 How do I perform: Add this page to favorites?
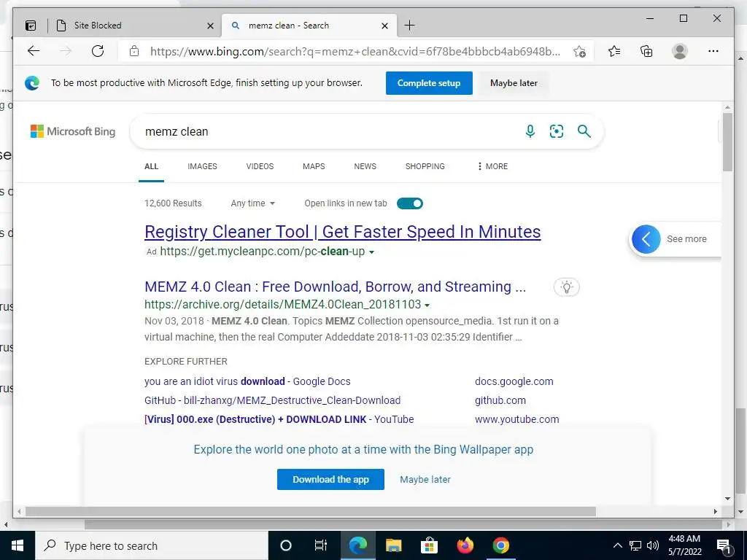579,52
